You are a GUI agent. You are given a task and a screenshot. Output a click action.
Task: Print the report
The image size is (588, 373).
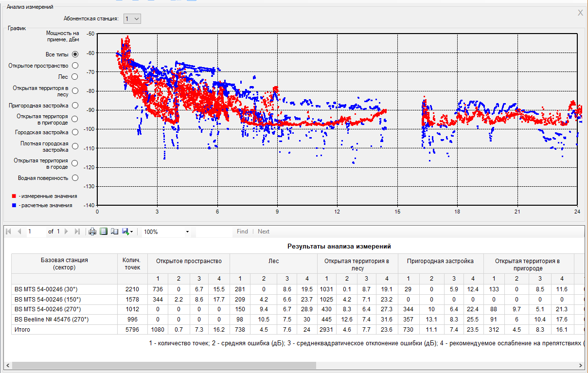click(x=92, y=231)
